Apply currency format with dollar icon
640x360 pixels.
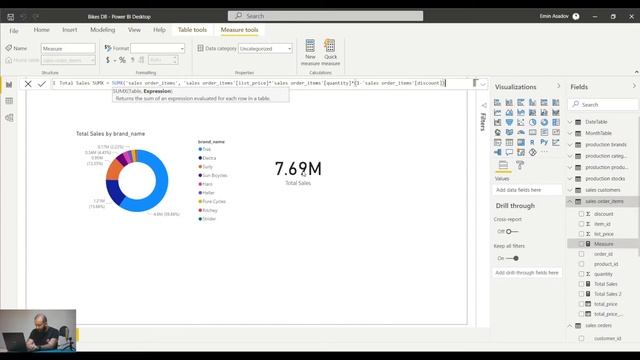coord(108,60)
